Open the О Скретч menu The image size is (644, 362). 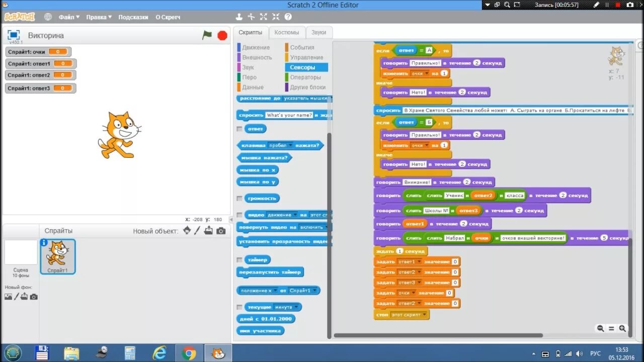[168, 17]
